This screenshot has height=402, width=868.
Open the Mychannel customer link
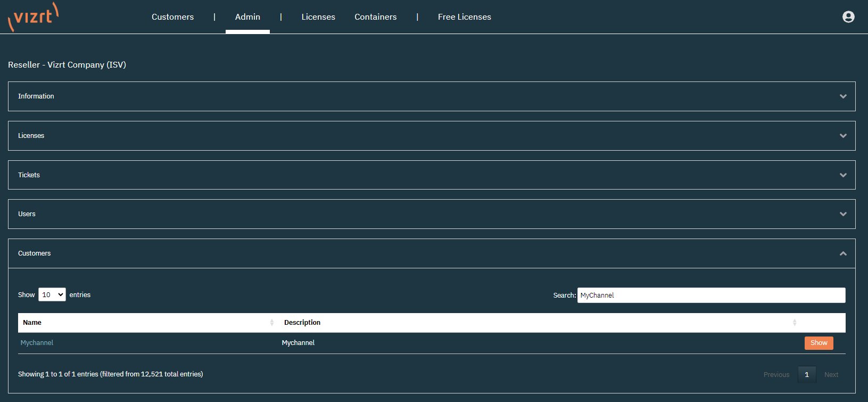point(37,343)
